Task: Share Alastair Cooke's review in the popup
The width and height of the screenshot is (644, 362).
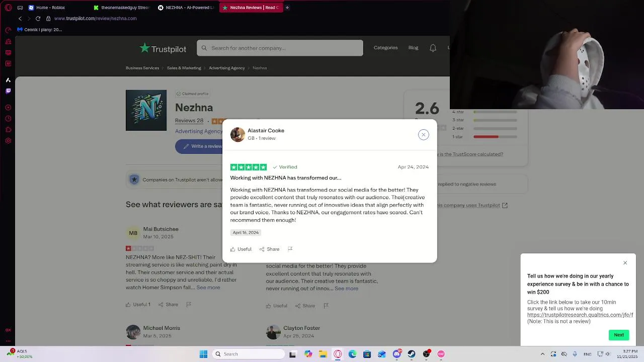Action: (270, 249)
